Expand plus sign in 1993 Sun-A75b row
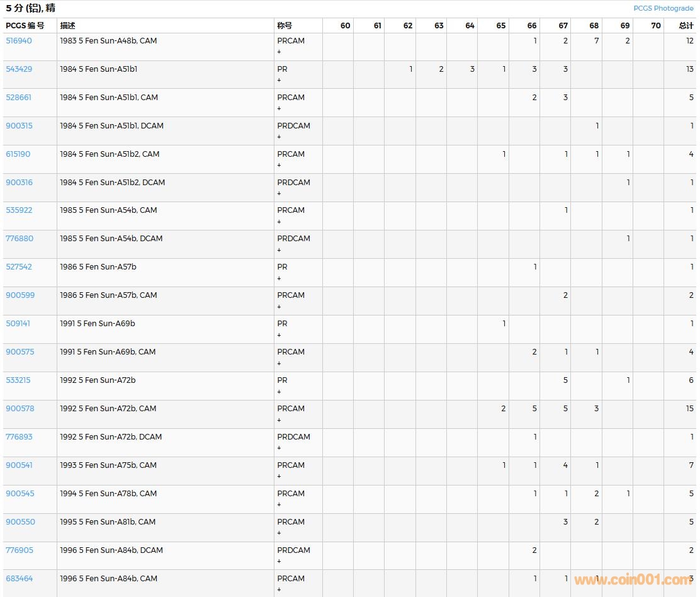This screenshot has height=597, width=700. point(279,477)
